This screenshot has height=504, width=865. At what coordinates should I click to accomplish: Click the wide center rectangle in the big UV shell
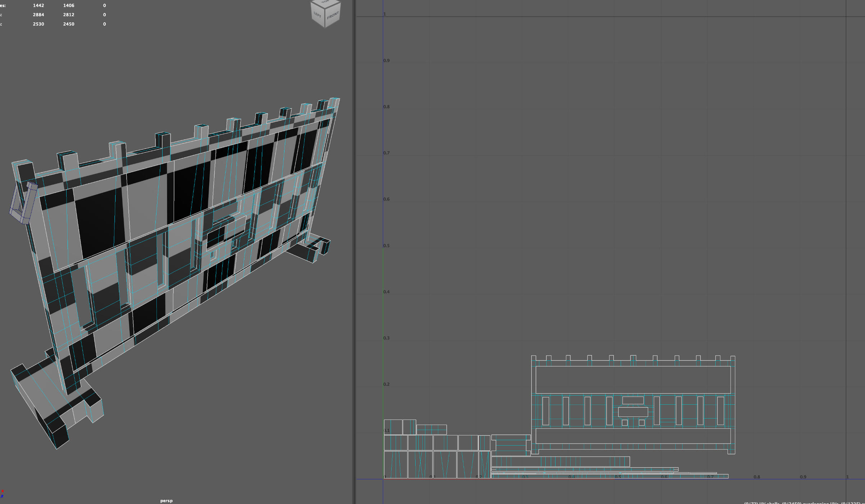point(633,412)
